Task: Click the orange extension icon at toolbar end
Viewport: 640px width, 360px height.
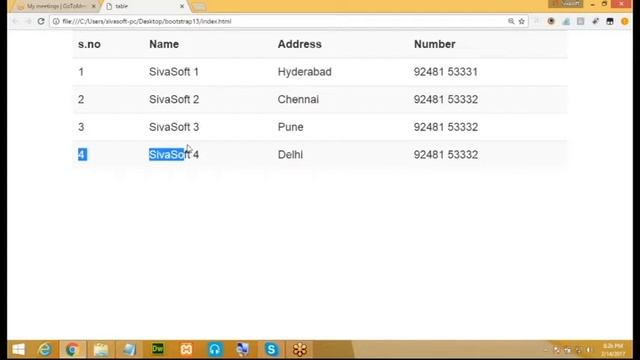Action: click(624, 21)
